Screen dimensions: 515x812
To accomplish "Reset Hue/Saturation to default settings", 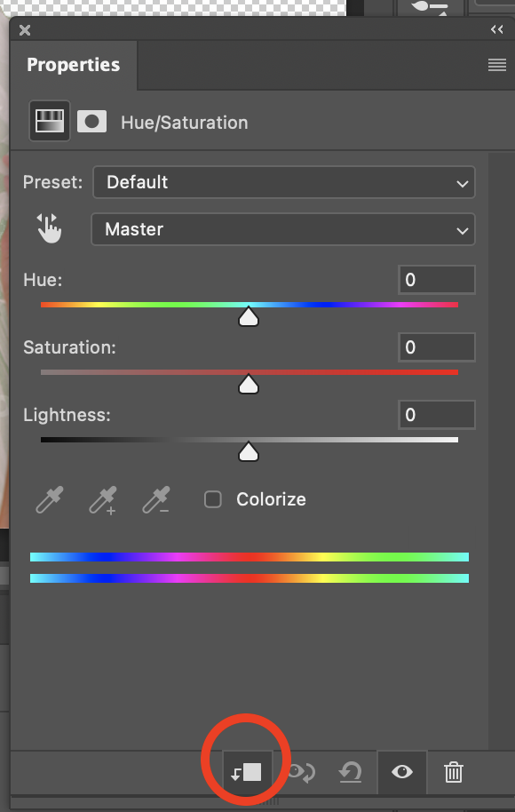I will click(x=350, y=772).
